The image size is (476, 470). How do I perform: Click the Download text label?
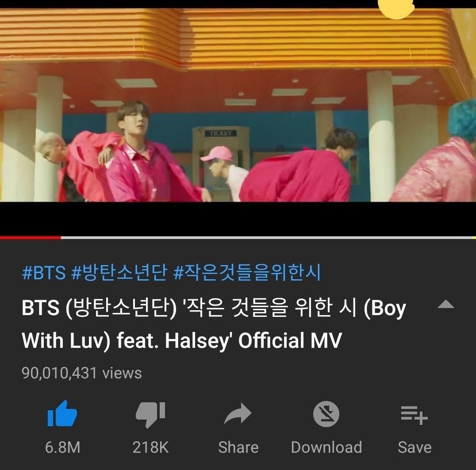tap(326, 447)
